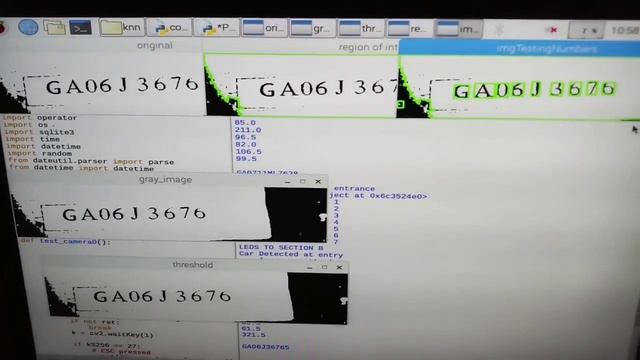Select the output value 106.5
Viewport: 640px width, 360px height.
coord(249,152)
